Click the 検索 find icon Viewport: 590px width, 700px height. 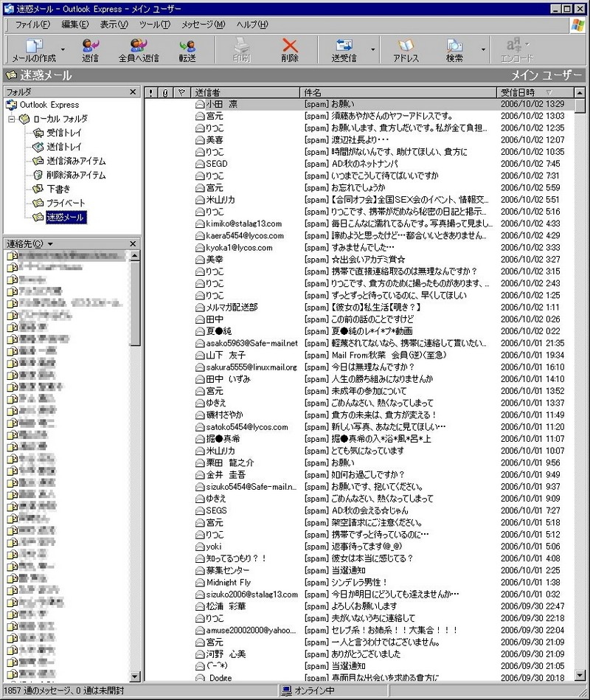point(454,46)
